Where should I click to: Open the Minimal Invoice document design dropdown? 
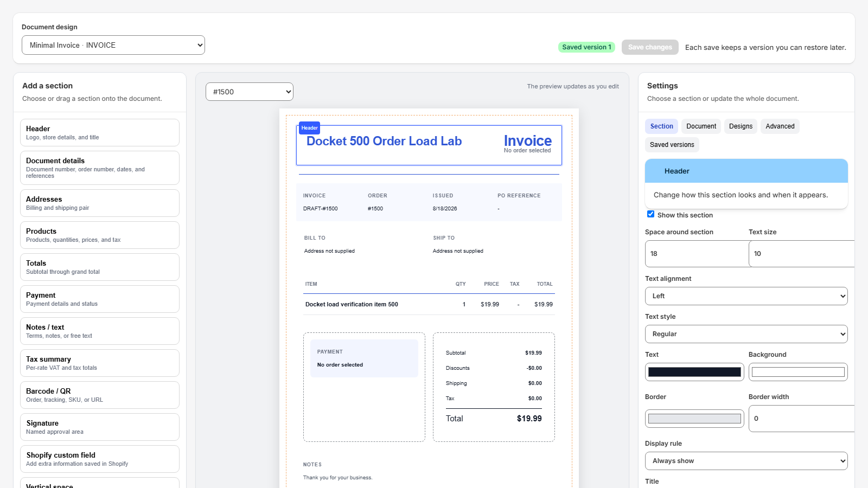[113, 45]
